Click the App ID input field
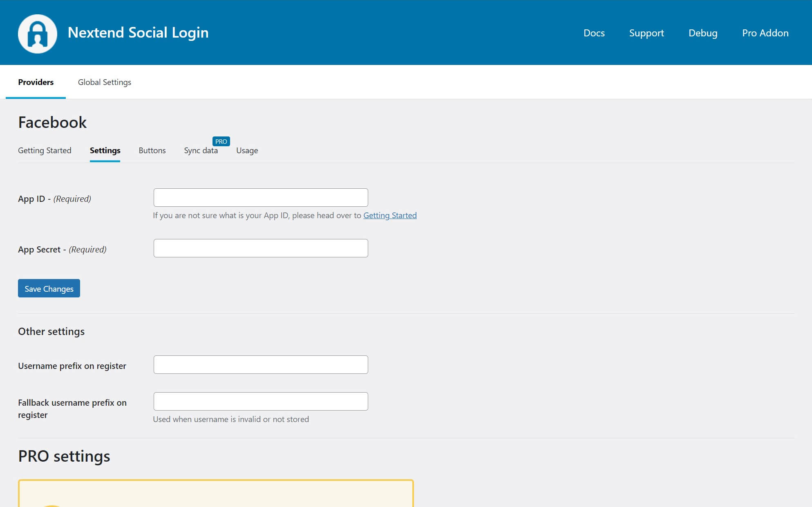 (260, 197)
